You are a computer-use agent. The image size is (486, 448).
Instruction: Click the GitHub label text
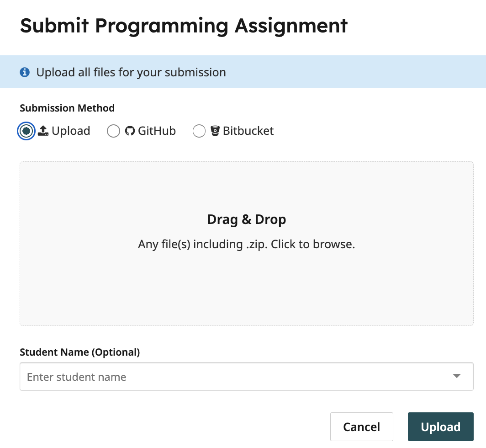[157, 131]
